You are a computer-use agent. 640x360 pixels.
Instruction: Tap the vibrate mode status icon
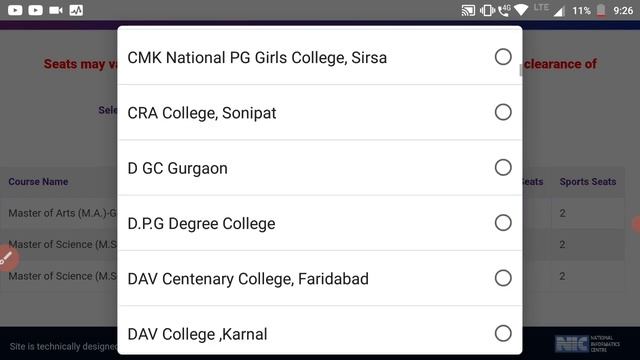(487, 10)
